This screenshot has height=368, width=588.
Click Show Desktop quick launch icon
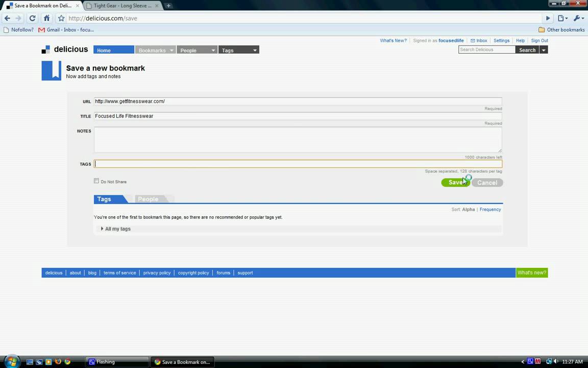[30, 362]
